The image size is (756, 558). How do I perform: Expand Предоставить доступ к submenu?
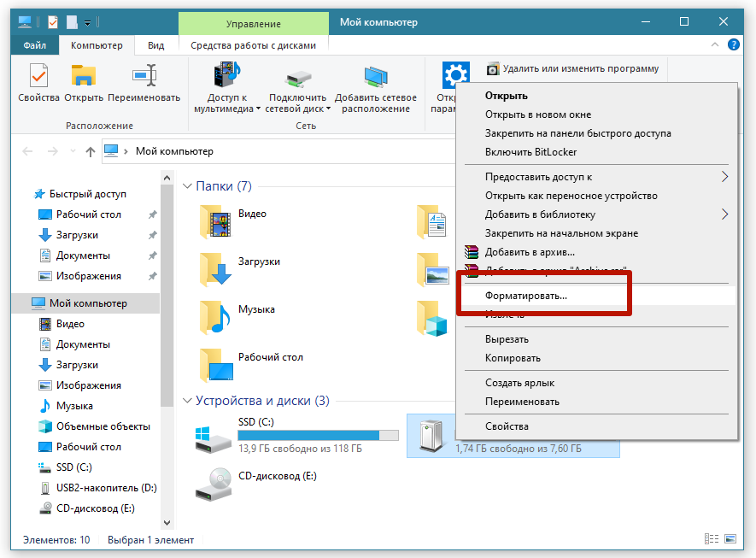tap(597, 177)
